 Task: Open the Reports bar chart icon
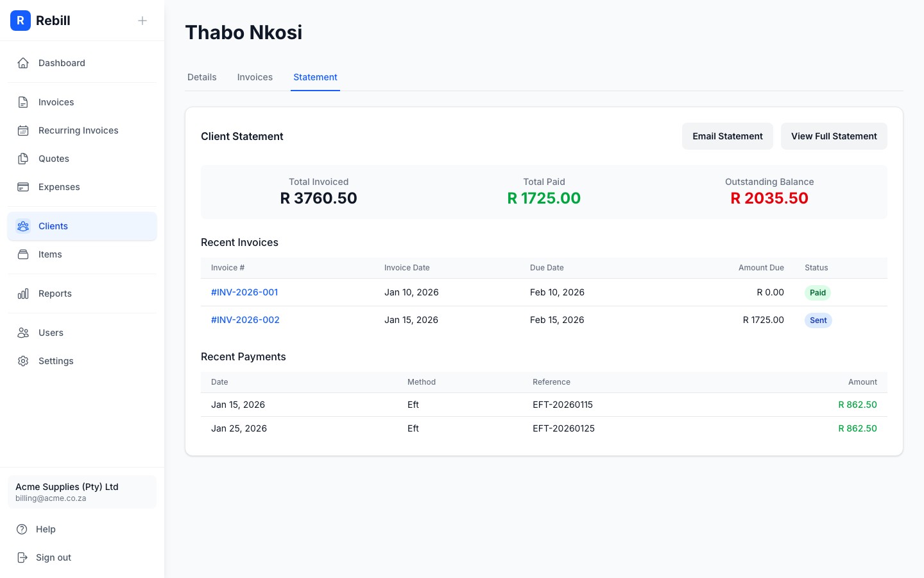point(23,293)
